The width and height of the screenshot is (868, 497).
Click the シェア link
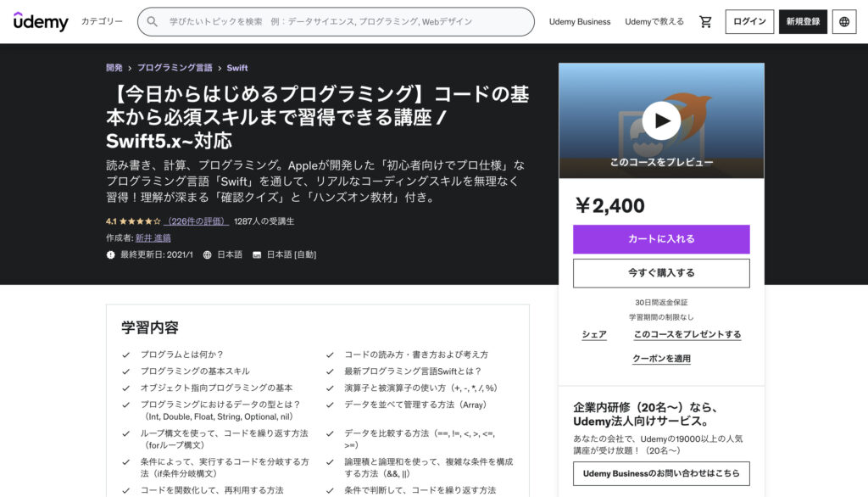coord(594,335)
